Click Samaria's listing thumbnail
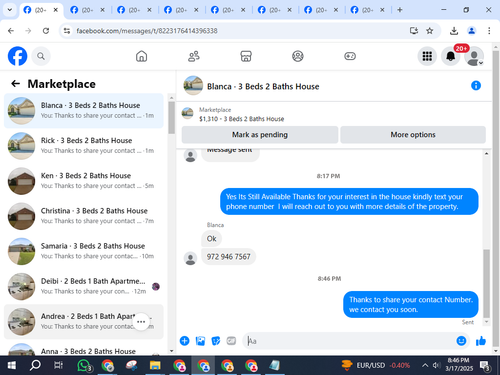 tap(21, 251)
